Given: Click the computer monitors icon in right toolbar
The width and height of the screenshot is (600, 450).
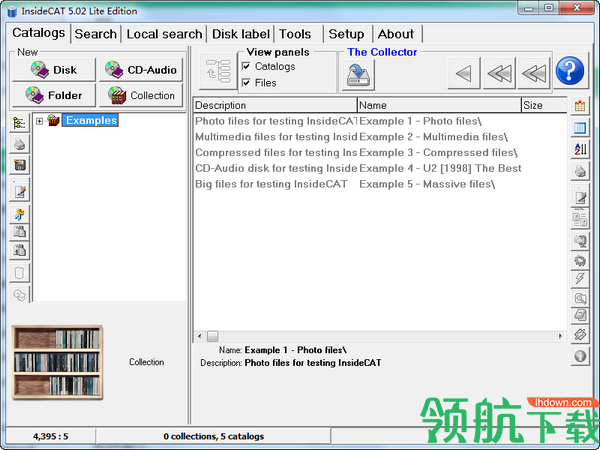Looking at the screenshot, I should [580, 241].
